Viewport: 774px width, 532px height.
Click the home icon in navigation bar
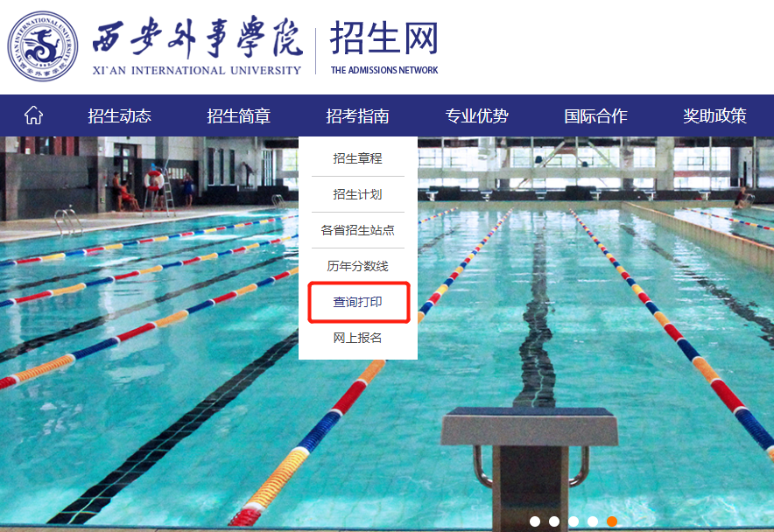(33, 115)
